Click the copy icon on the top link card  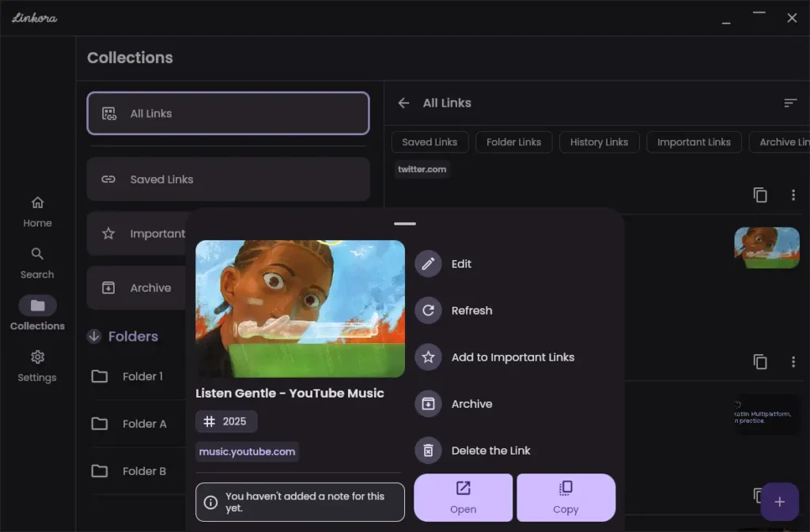760,194
